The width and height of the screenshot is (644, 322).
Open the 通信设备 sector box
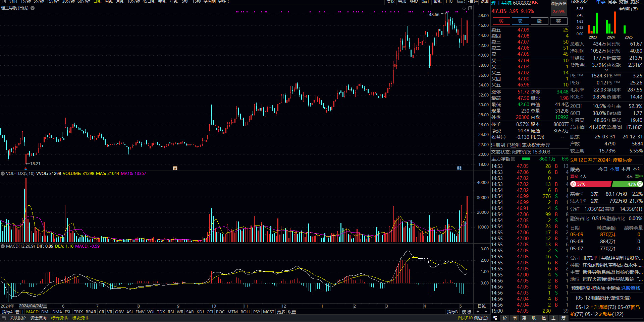(x=559, y=8)
